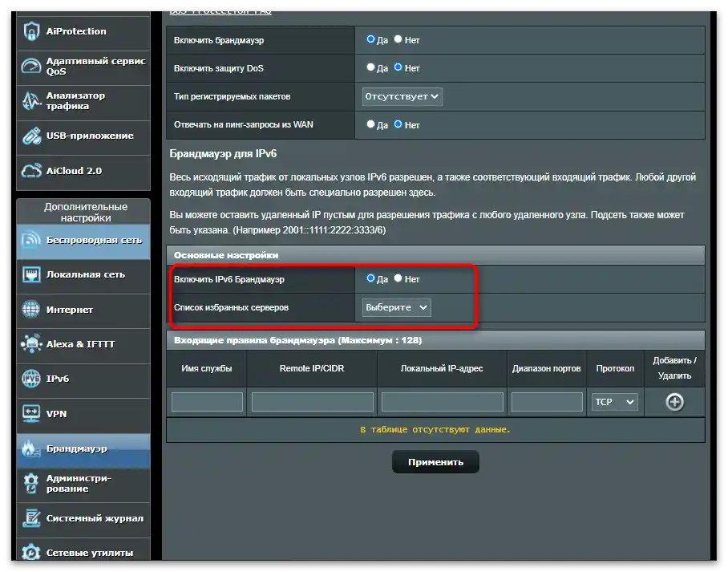Viewport: 728px width, 572px height.
Task: Open the DoS Protection FAQ link
Action: click(220, 12)
